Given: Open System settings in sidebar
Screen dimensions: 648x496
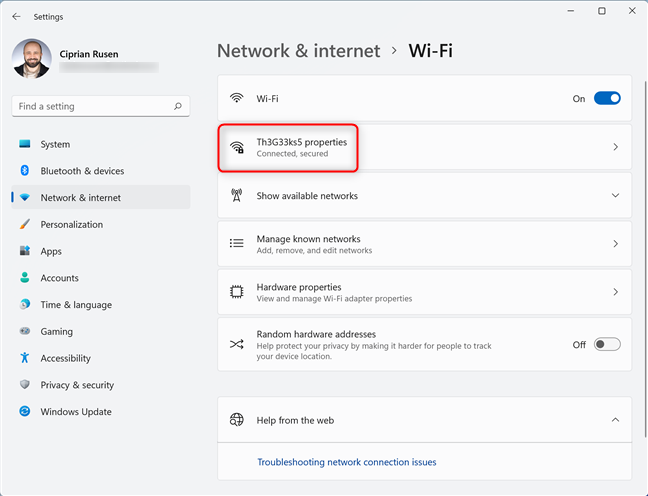Looking at the screenshot, I should pos(100,144).
